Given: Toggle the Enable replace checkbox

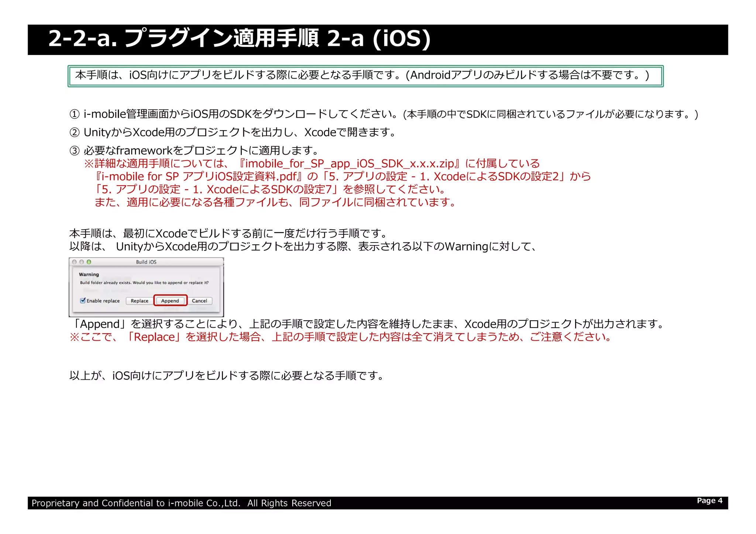Looking at the screenshot, I should click(83, 300).
